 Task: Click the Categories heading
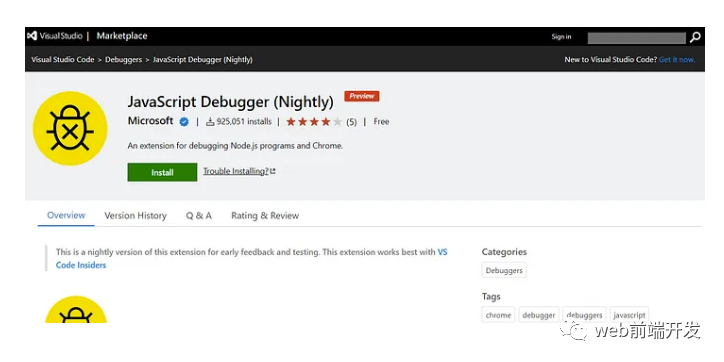point(504,252)
